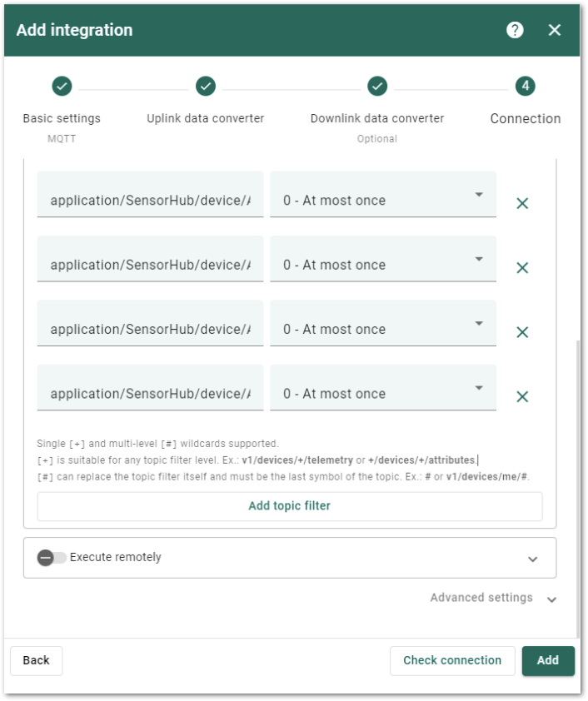Screen dimensions: 588x701
Task: Open QoS dropdown of second topic filter
Action: 383,258
